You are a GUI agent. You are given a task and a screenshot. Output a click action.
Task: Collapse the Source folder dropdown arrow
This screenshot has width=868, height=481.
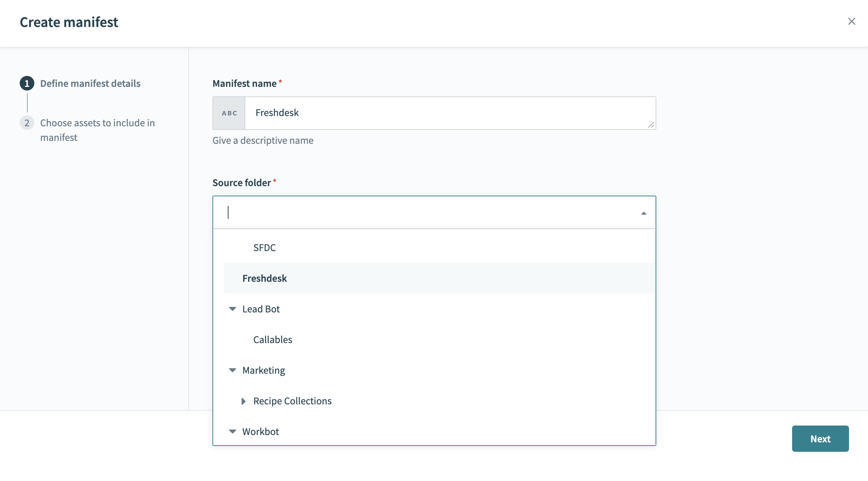(644, 213)
